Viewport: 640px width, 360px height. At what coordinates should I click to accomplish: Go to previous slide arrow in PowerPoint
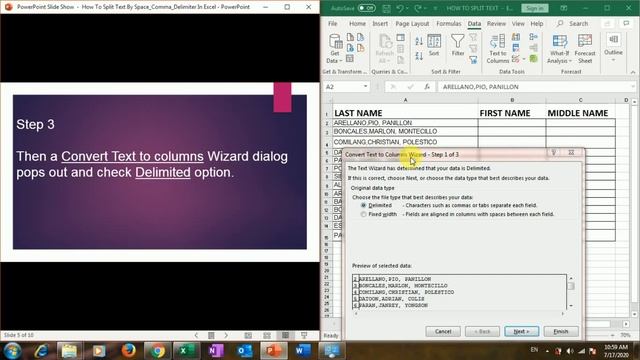click(x=196, y=335)
